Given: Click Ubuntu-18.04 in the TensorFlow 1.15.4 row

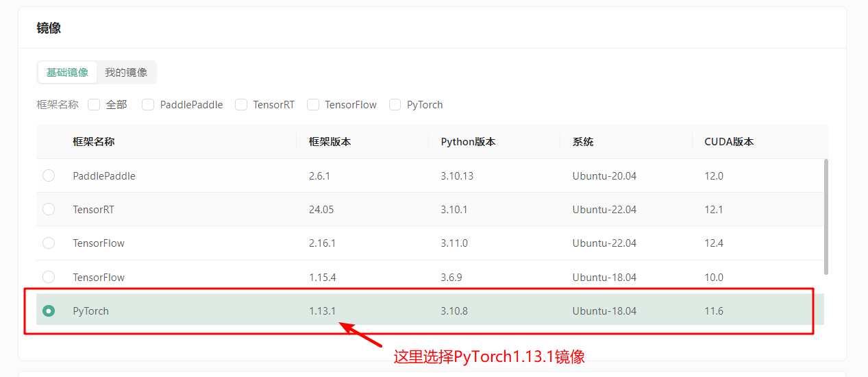Looking at the screenshot, I should (x=604, y=278).
